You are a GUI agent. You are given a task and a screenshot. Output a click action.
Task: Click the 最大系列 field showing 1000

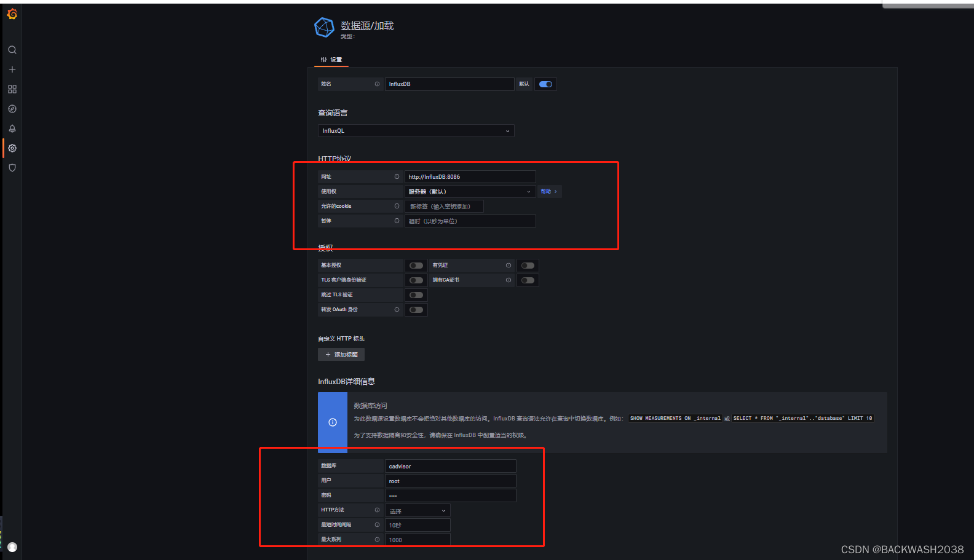418,540
